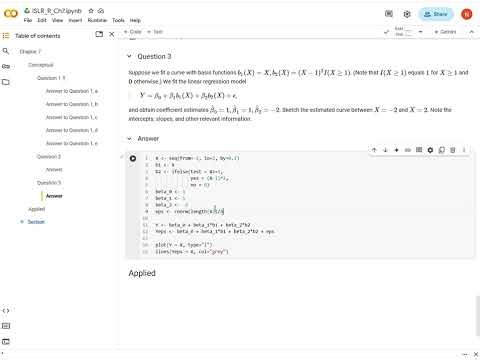The width and height of the screenshot is (480, 360).
Task: Add a comment on the cell icon
Action: click(x=419, y=150)
